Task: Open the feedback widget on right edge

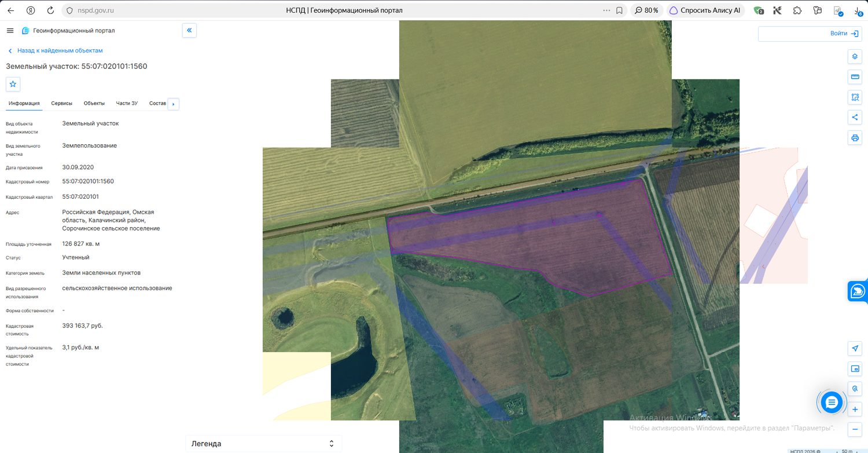Action: (x=858, y=291)
